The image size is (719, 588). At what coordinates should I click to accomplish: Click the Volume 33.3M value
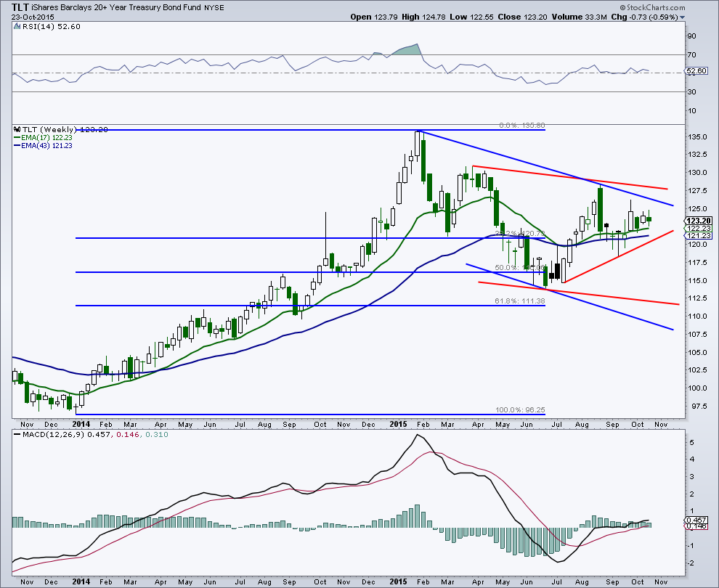click(x=579, y=17)
